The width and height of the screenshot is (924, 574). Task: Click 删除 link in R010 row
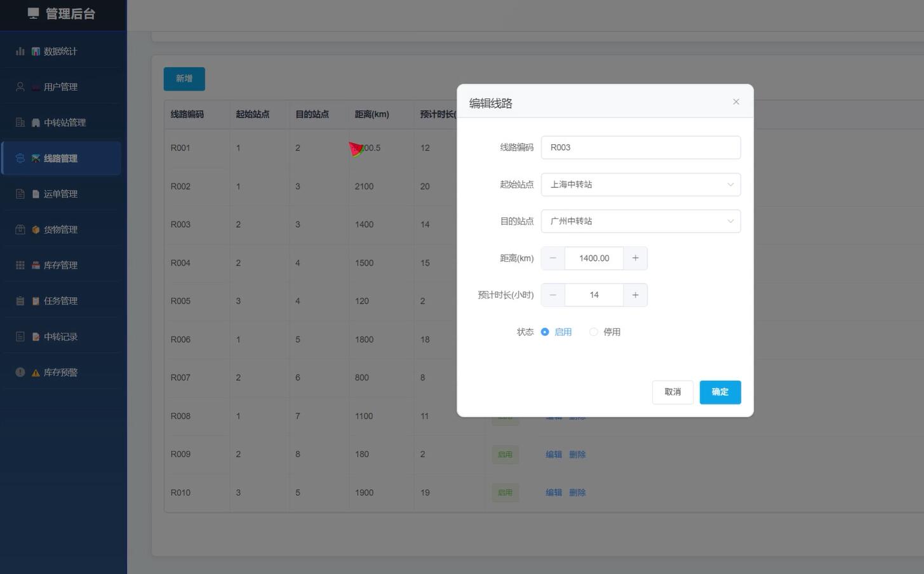[x=577, y=493]
